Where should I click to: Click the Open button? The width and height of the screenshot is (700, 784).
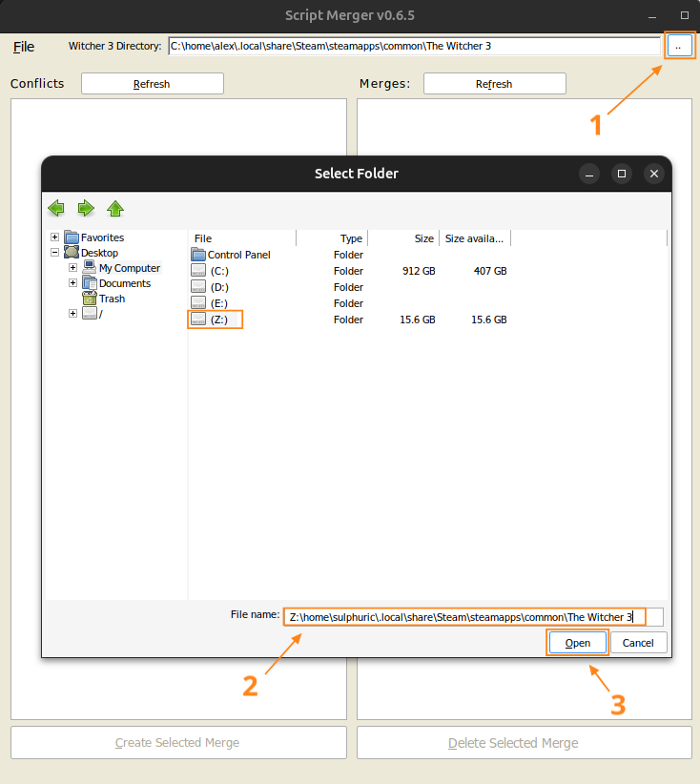pyautogui.click(x=577, y=643)
